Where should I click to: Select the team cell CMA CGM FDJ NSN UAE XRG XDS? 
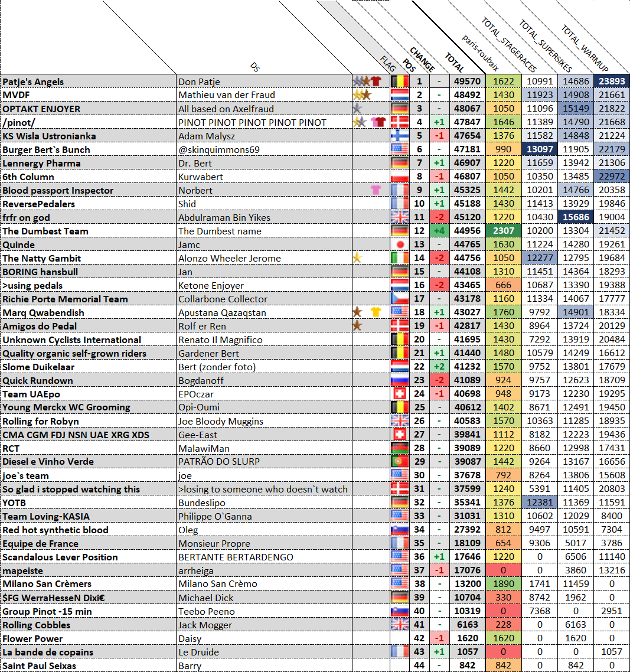click(89, 435)
